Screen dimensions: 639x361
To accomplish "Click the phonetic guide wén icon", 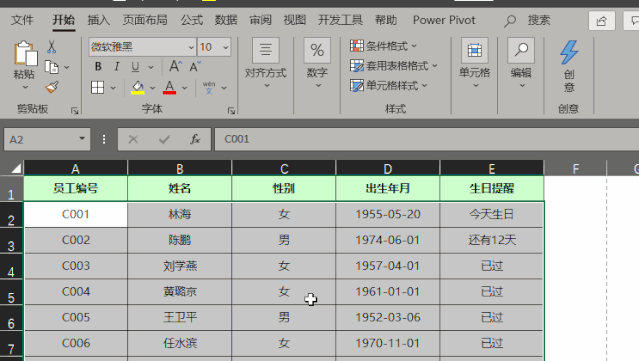I will tap(209, 87).
